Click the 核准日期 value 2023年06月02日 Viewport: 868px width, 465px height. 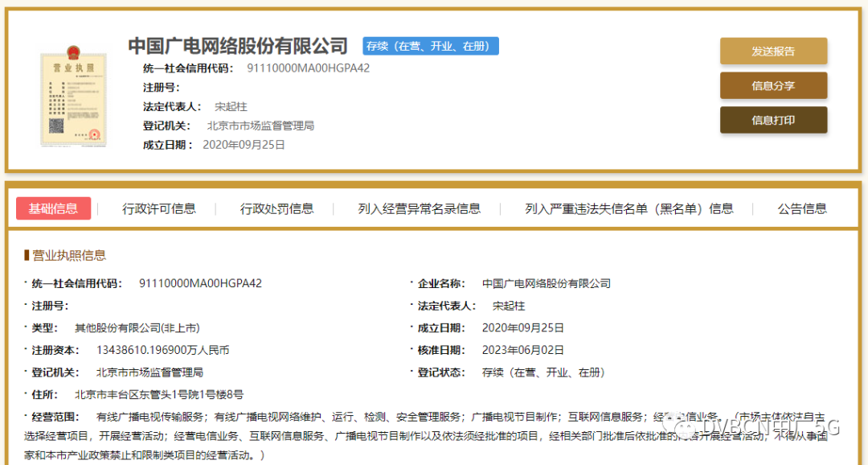click(x=523, y=350)
